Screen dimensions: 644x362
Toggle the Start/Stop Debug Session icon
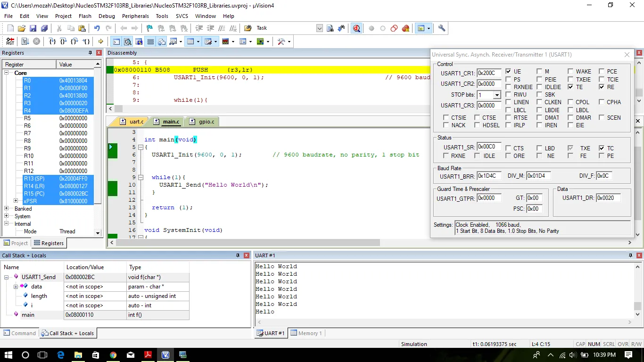coord(356,28)
